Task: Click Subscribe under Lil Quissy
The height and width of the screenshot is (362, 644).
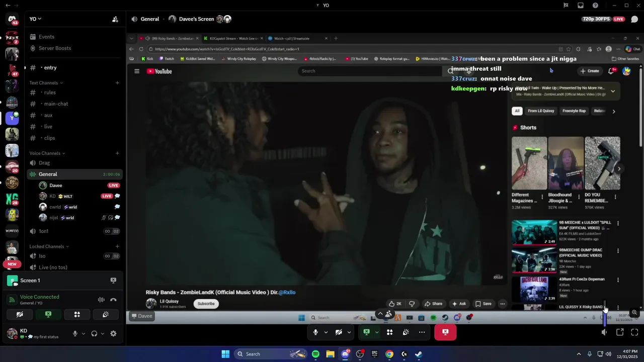Action: tap(206, 304)
